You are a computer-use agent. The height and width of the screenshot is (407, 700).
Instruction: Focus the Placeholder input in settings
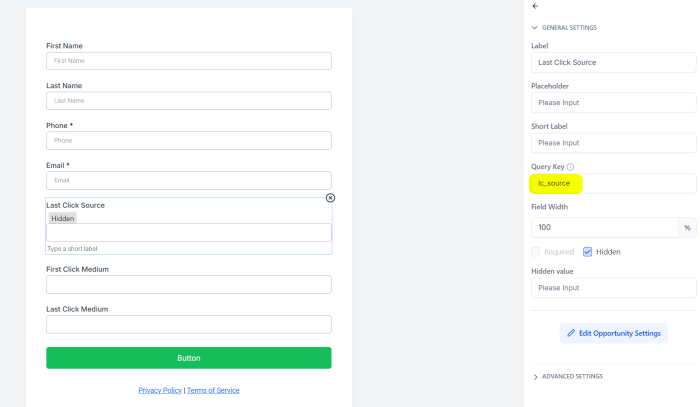point(613,103)
